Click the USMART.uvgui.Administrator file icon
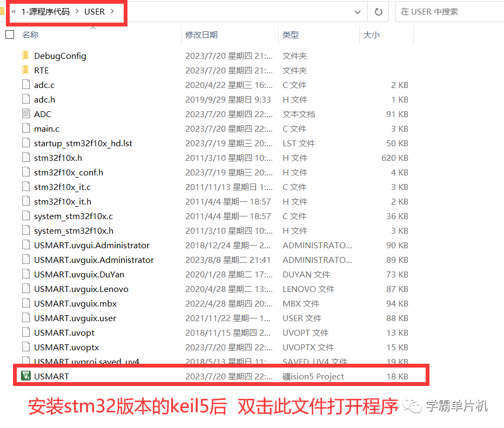Image resolution: width=504 pixels, height=428 pixels. (x=26, y=245)
